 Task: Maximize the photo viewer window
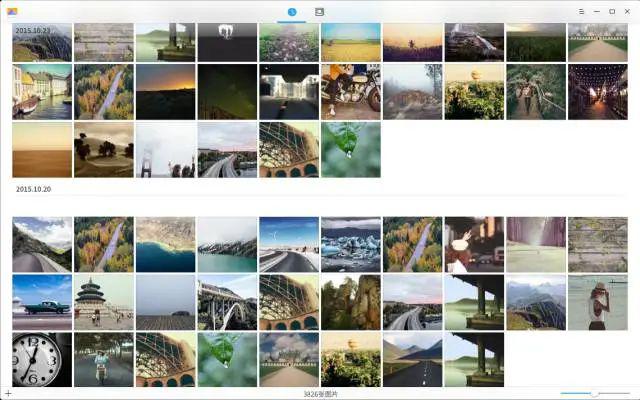coord(612,12)
